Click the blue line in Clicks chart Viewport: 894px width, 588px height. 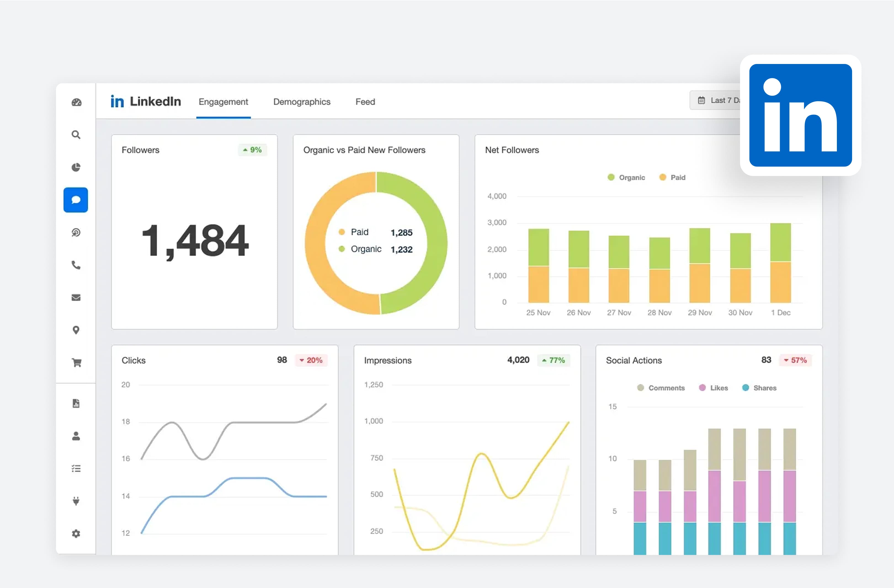248,478
